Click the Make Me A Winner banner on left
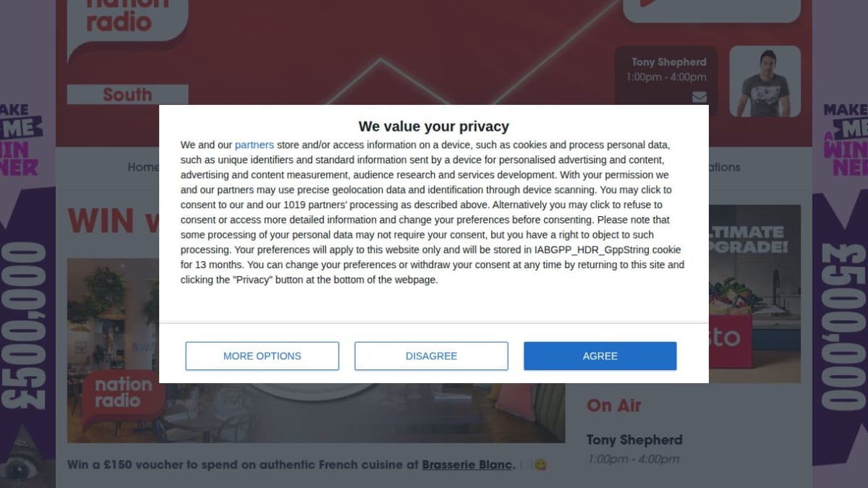Screen dimensions: 868x488 tap(27, 289)
